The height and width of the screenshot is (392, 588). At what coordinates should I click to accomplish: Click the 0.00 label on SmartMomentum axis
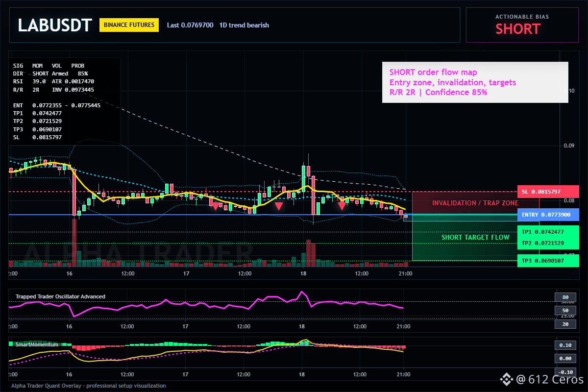565,359
